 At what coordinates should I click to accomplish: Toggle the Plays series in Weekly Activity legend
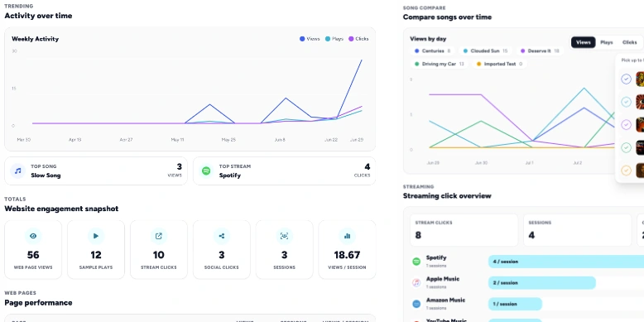pyautogui.click(x=334, y=39)
